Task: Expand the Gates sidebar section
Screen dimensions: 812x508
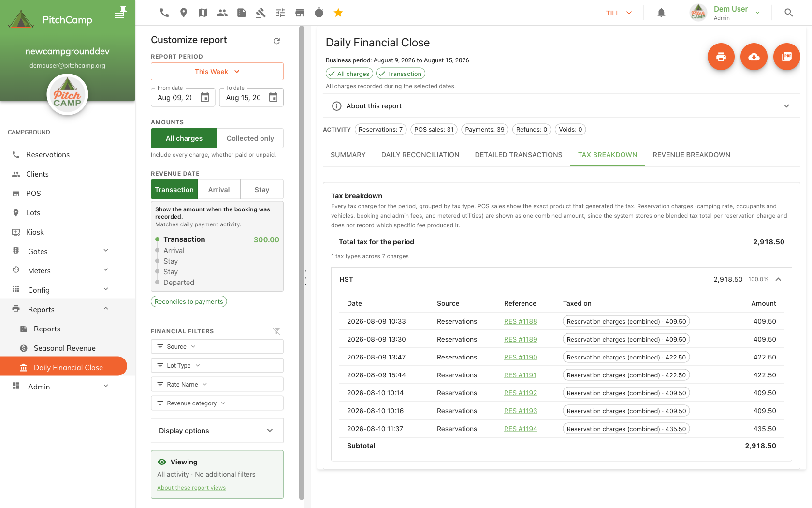Action: [67, 252]
